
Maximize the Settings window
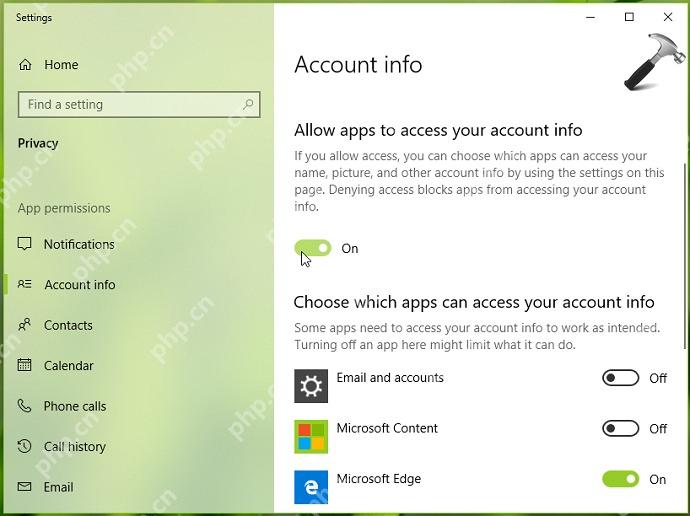click(x=629, y=17)
